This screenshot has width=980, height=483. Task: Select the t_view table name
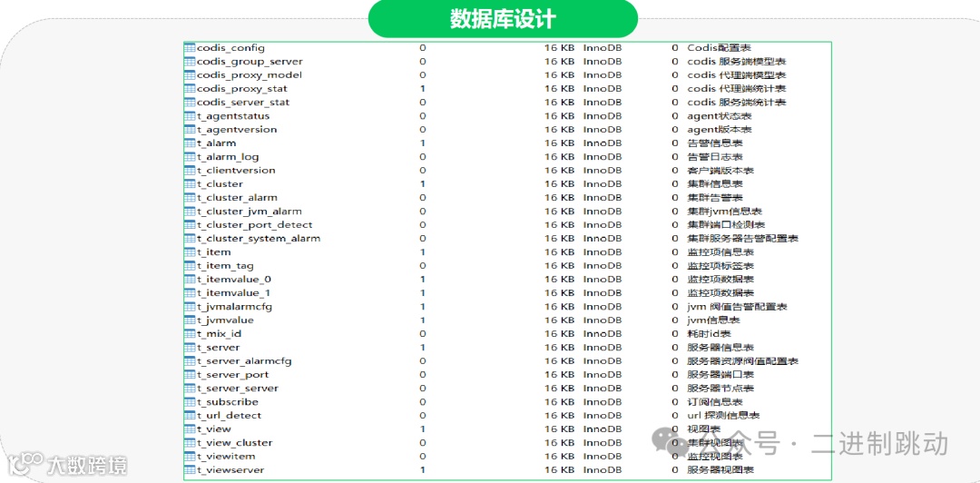point(214,429)
